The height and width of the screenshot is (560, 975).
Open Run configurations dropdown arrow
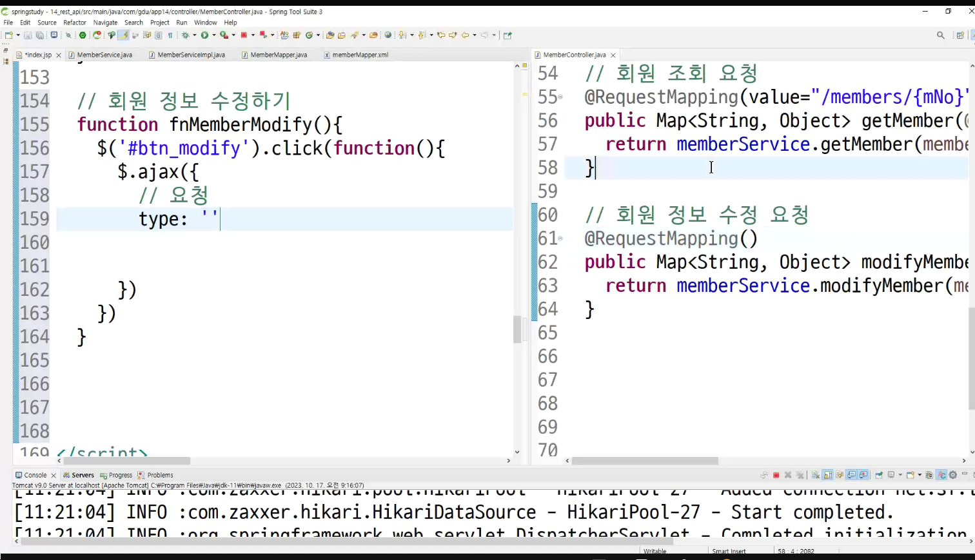214,35
